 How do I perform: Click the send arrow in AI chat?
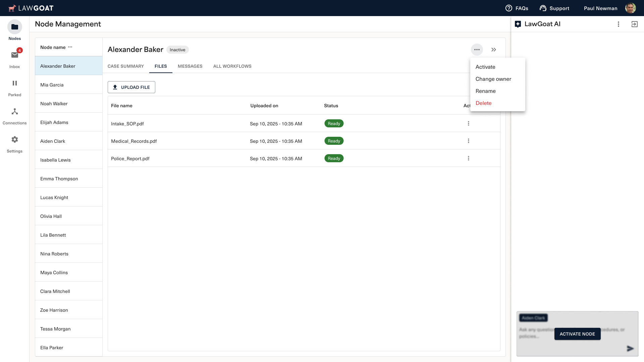[x=630, y=349]
